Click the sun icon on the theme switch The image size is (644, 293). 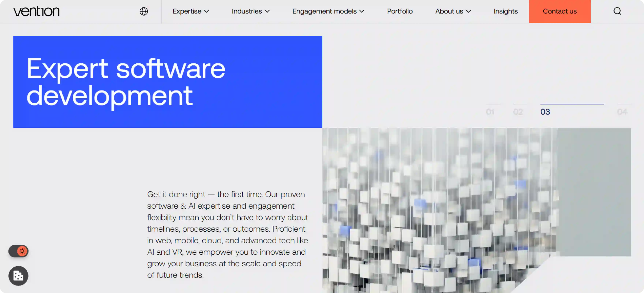(22, 251)
